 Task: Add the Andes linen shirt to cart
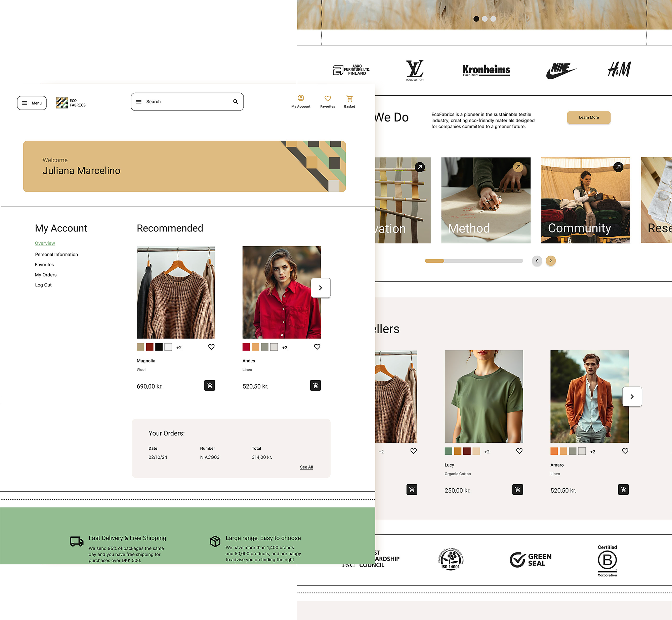[315, 386]
